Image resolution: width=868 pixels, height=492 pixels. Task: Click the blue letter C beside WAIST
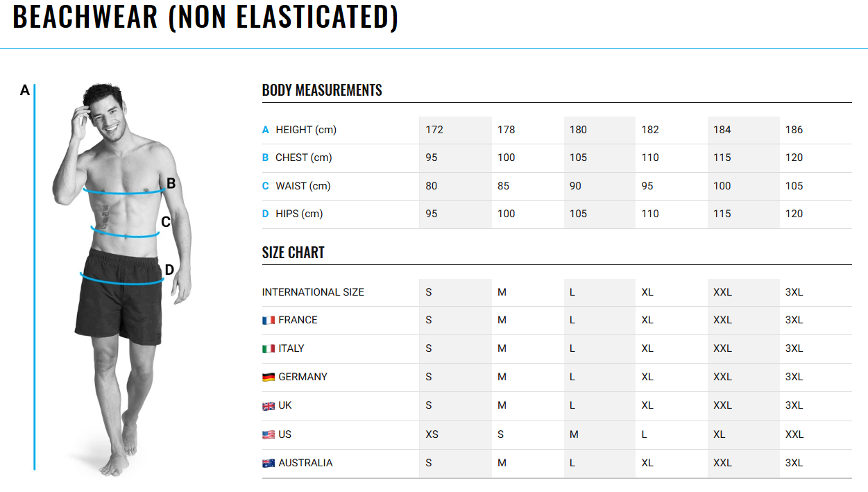click(265, 186)
